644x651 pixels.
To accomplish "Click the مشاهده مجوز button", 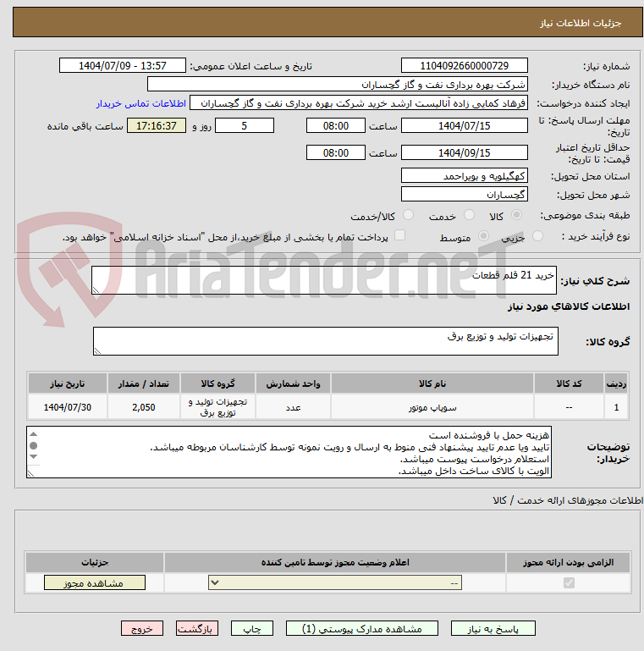I will pos(95,583).
